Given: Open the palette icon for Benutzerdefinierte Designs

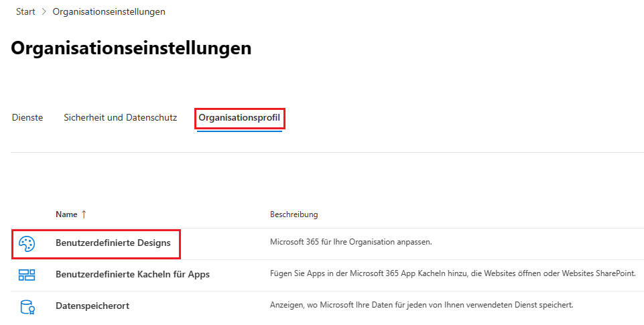Looking at the screenshot, I should [x=27, y=243].
